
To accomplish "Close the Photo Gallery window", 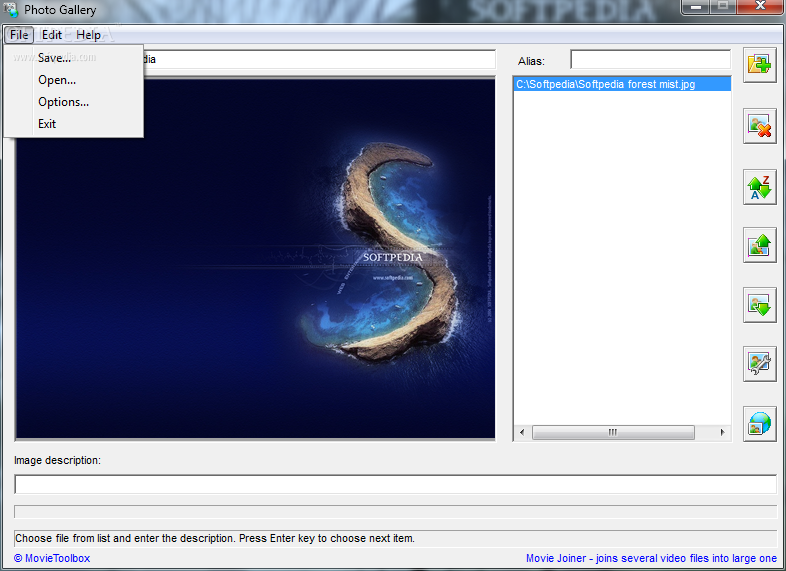I will (760, 7).
